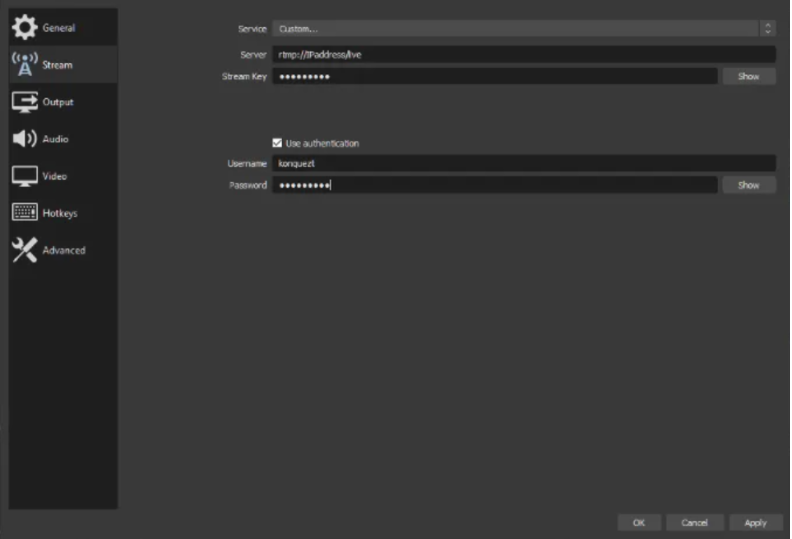Viewport: 792px width, 539px height.
Task: Show the Password
Action: click(749, 185)
